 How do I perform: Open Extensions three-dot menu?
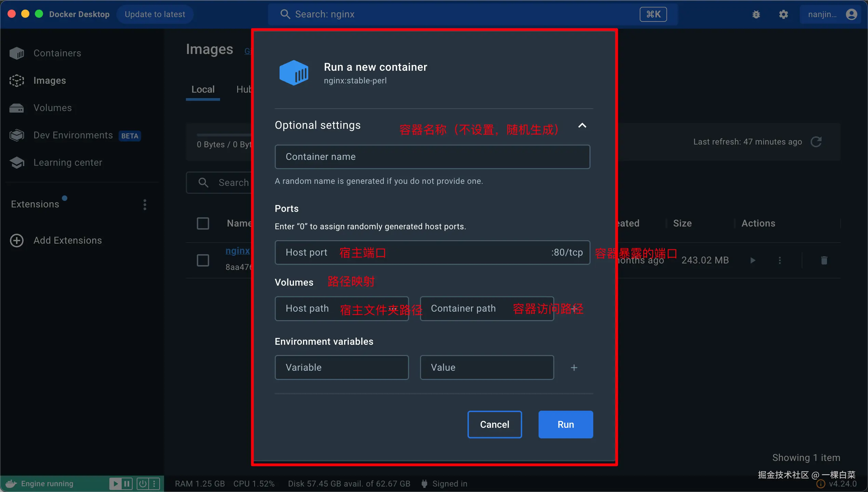tap(145, 204)
